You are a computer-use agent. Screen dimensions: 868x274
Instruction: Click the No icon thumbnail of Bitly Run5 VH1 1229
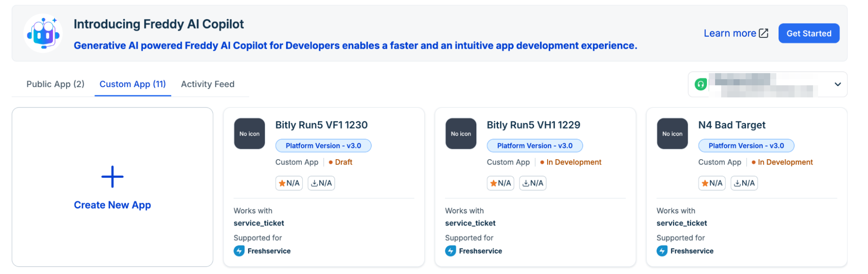pos(461,134)
